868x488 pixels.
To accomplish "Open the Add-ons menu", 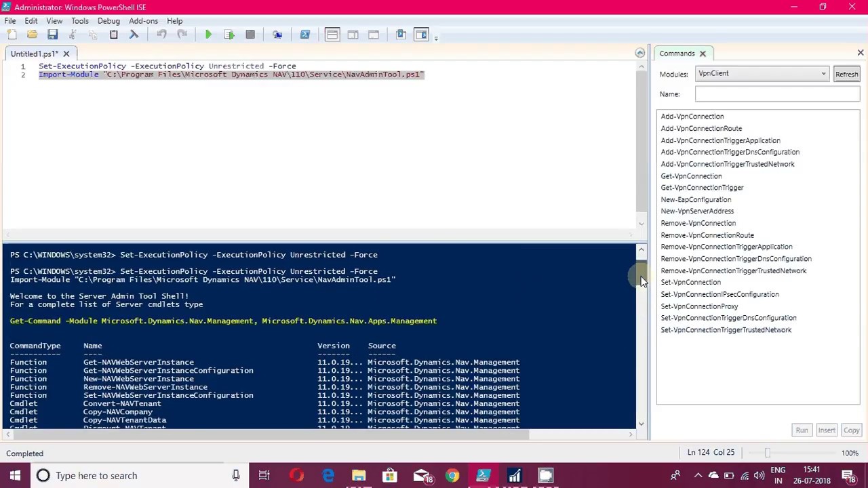I will pyautogui.click(x=143, y=21).
